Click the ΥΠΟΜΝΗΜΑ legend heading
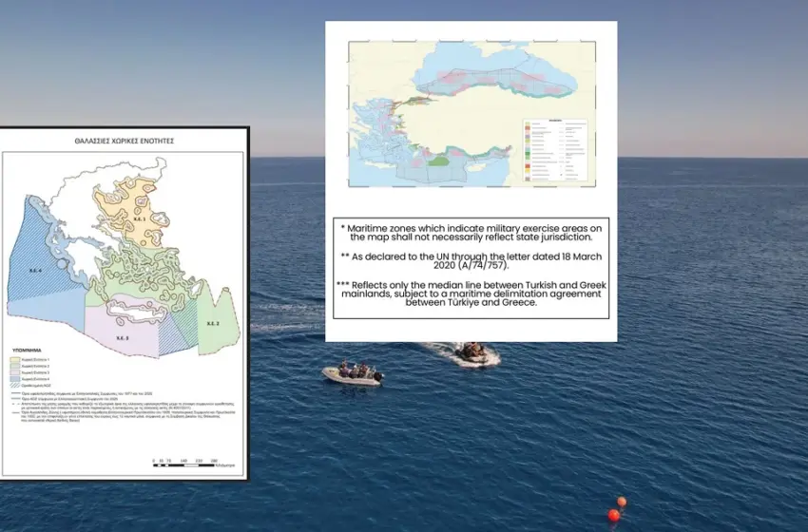The height and width of the screenshot is (532, 808). pyautogui.click(x=28, y=350)
